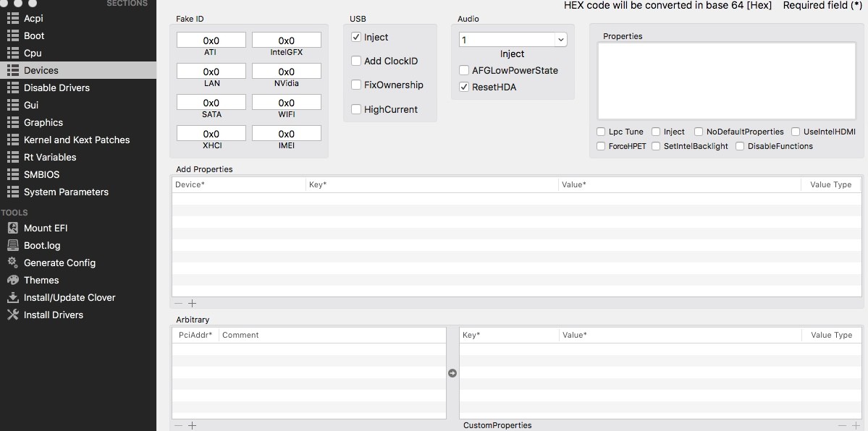Open the Gui section

(31, 105)
